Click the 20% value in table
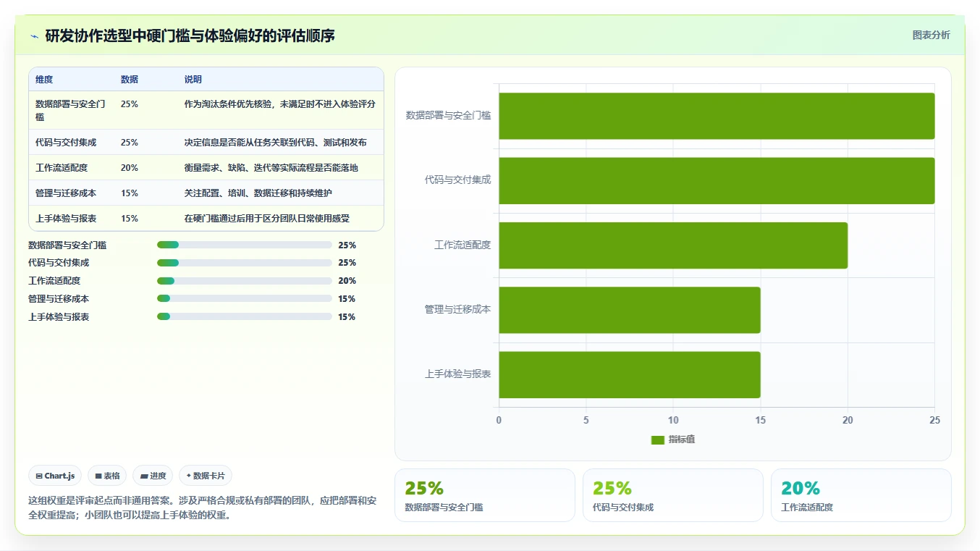The image size is (980, 551). tap(130, 167)
